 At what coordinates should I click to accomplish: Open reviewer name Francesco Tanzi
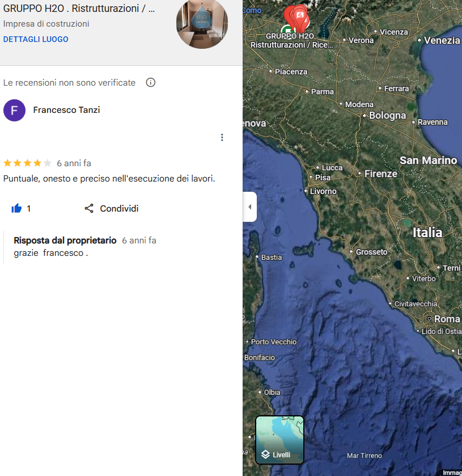coord(66,110)
